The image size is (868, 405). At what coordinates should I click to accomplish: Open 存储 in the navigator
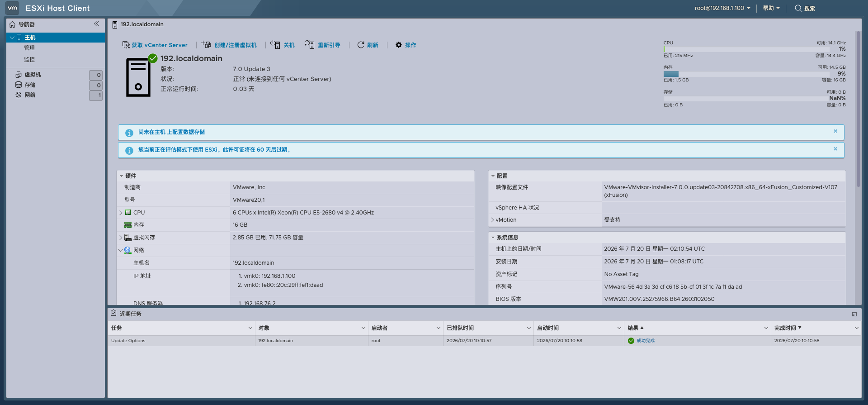[30, 85]
